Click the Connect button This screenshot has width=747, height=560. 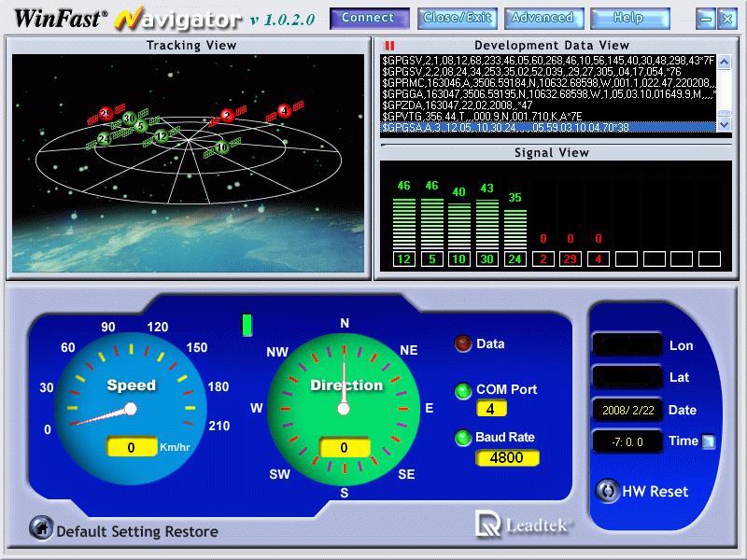coord(369,18)
